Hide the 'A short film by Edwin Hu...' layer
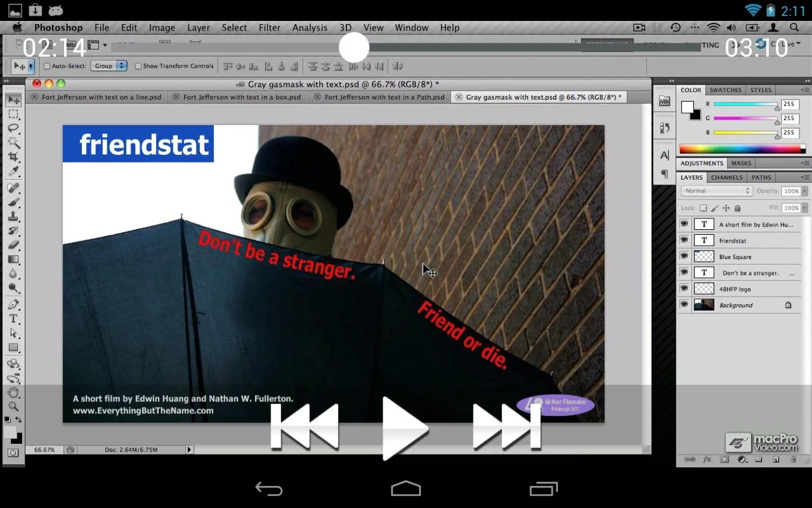 point(684,224)
